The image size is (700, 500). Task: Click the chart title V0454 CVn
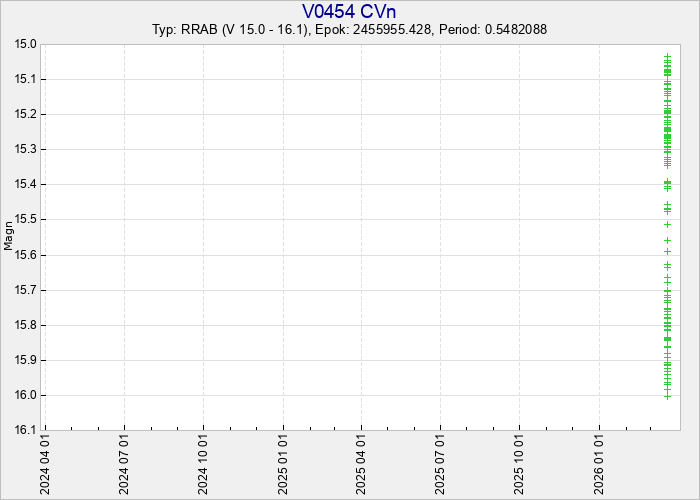coord(349,11)
